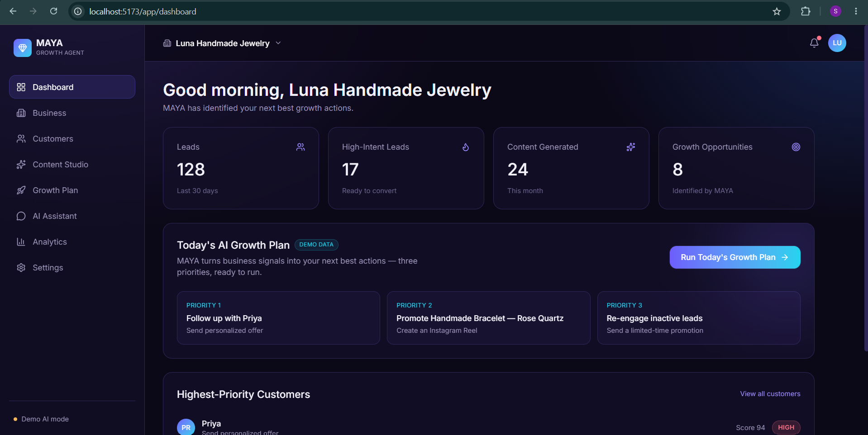Click the Content Studio sparkles icon in sidebar
This screenshot has height=435, width=868.
click(x=21, y=165)
